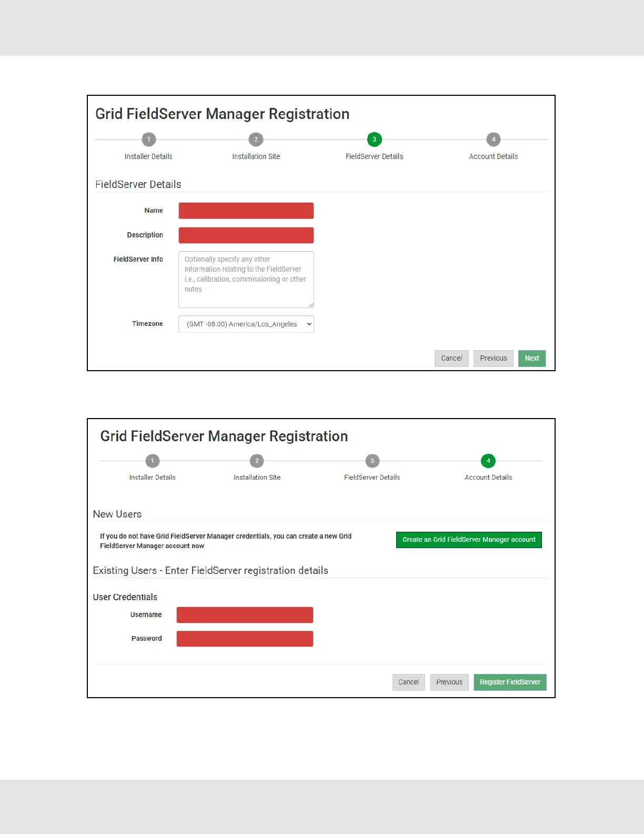The height and width of the screenshot is (834, 644).
Task: Select Installation Site step label in upper form
Action: (256, 156)
